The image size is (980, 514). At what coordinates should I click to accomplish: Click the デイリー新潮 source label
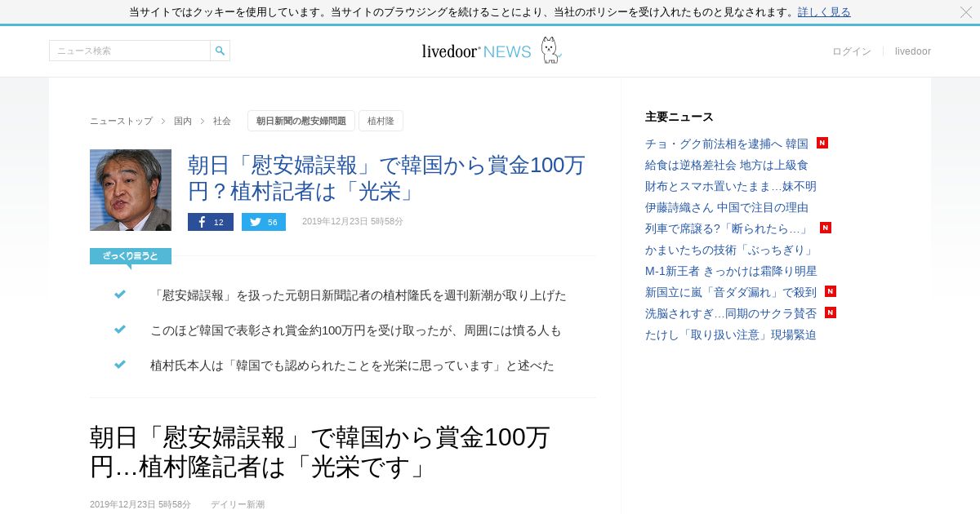coord(238,504)
